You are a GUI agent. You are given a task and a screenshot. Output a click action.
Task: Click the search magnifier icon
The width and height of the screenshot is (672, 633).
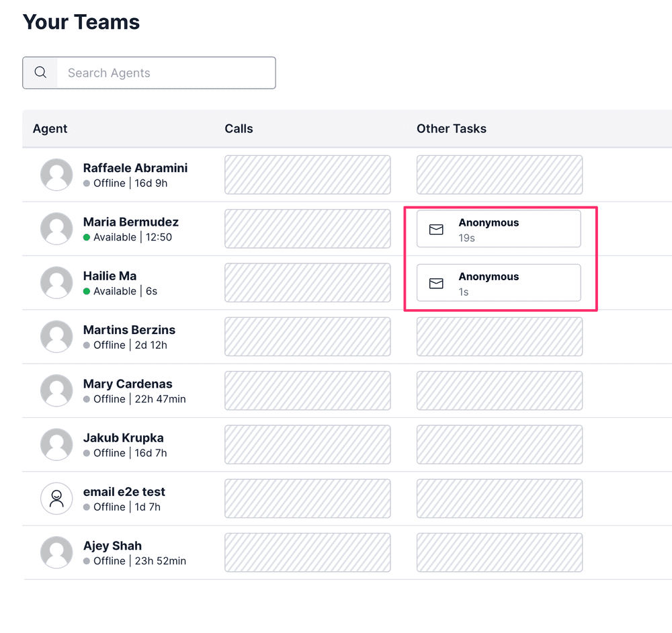coord(40,73)
